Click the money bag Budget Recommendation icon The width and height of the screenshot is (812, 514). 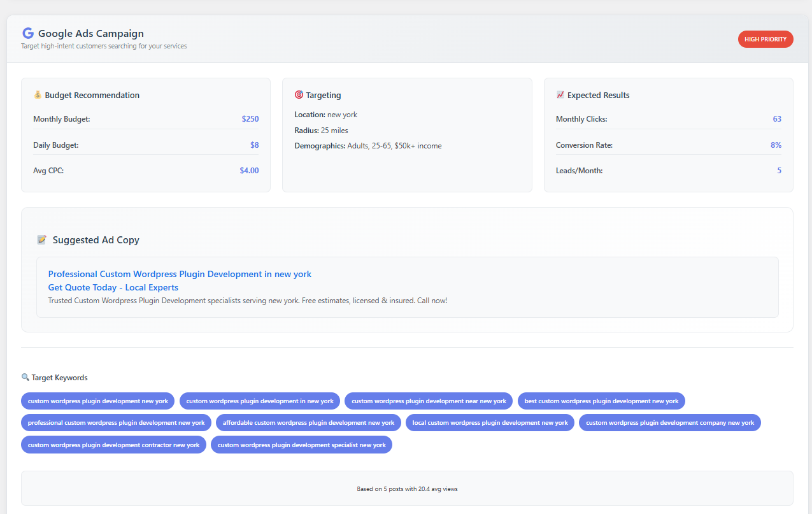(38, 95)
